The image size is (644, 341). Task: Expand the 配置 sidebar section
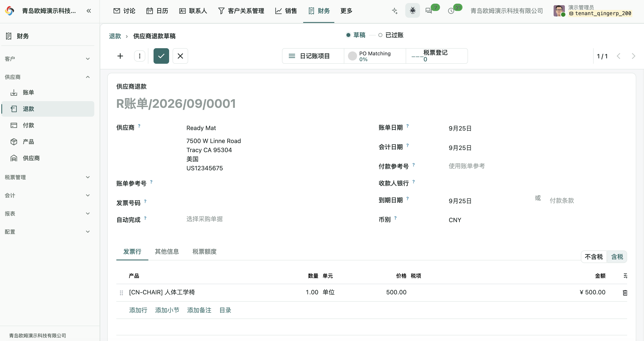(x=48, y=232)
